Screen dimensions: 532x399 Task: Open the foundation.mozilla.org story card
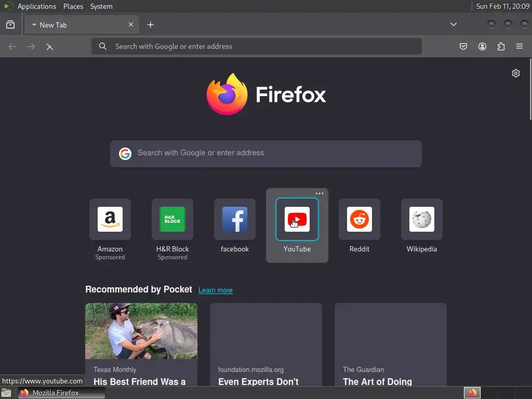[x=266, y=344]
